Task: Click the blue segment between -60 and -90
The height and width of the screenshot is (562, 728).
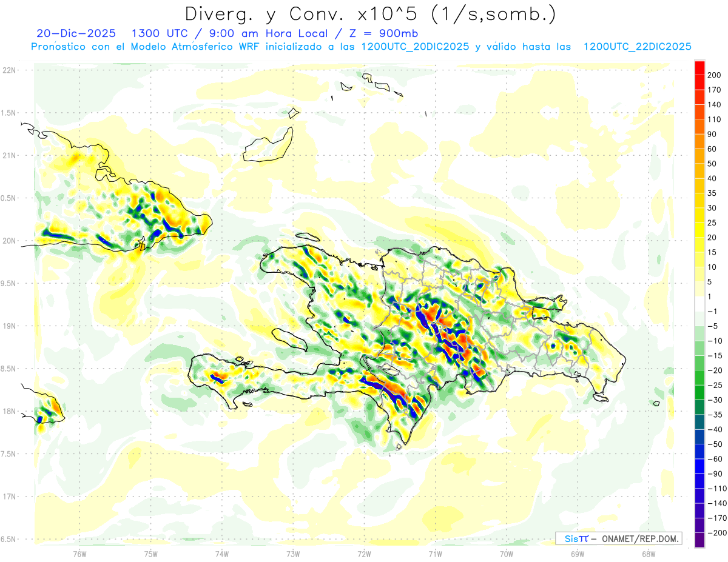Action: tap(700, 466)
